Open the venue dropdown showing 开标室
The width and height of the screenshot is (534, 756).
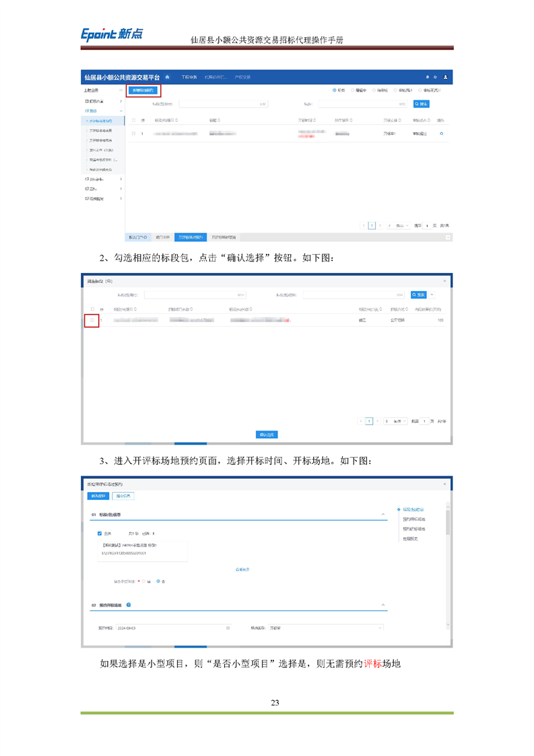pos(325,628)
